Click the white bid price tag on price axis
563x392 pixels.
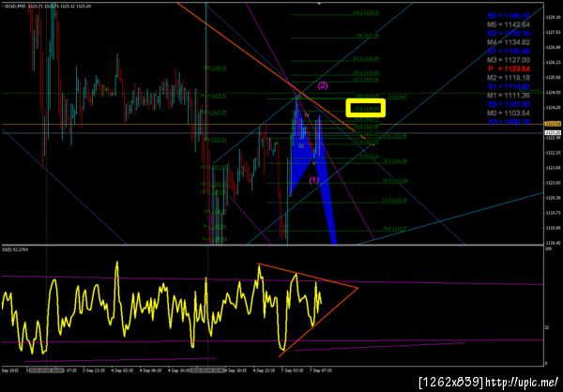coord(554,133)
